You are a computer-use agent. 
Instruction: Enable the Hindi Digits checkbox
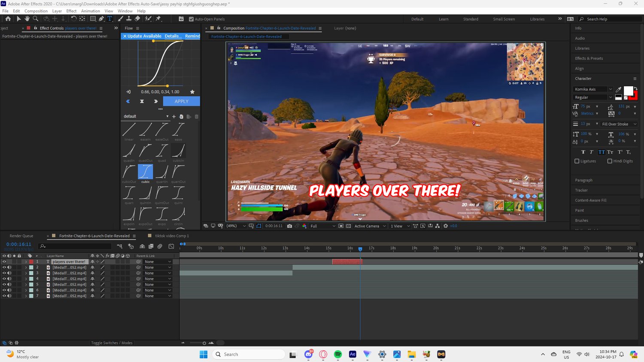(610, 161)
